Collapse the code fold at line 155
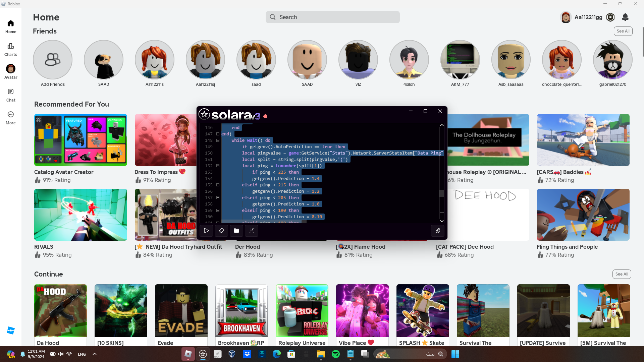Viewport: 644px width, 362px height. [x=218, y=185]
